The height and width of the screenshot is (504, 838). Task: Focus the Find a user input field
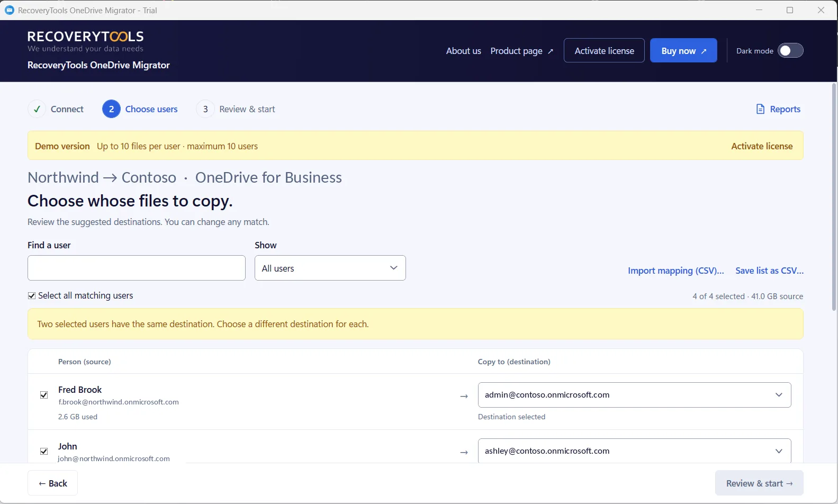[x=137, y=268]
